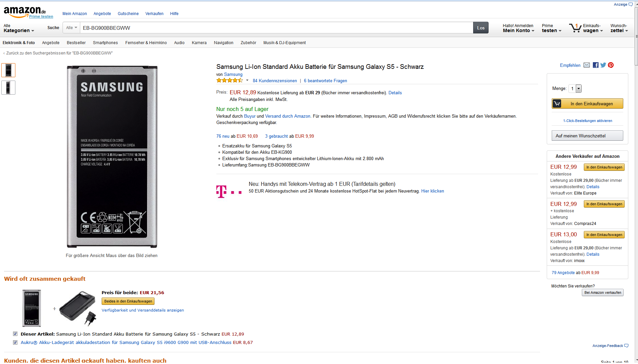This screenshot has height=364, width=638.
Task: Share product on Twitter
Action: 603,65
